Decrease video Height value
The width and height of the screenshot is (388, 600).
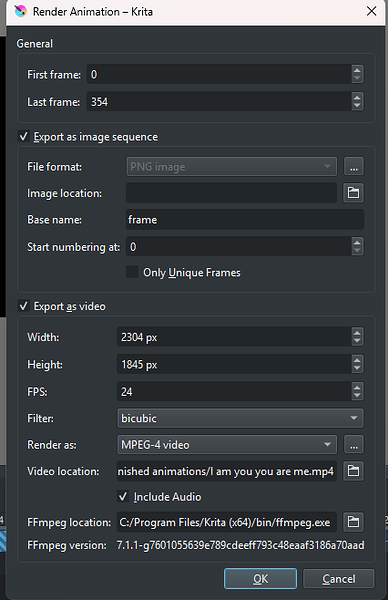click(x=357, y=368)
